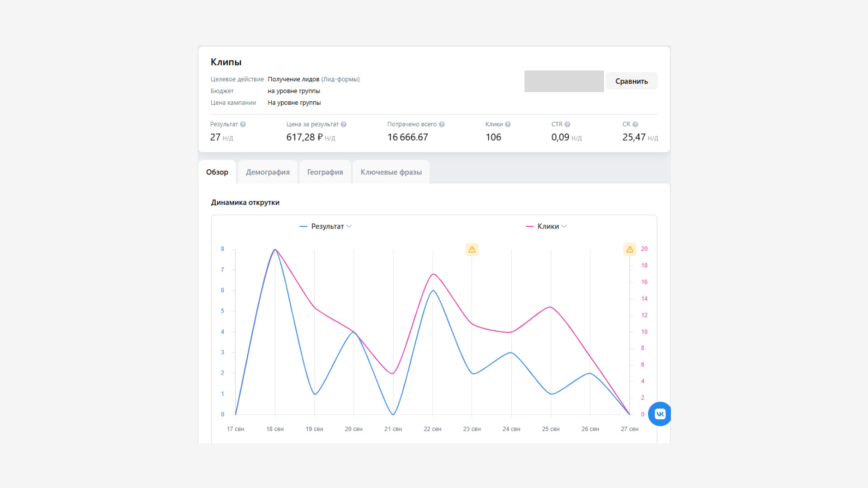Click the Клипы campaign title

pyautogui.click(x=226, y=62)
